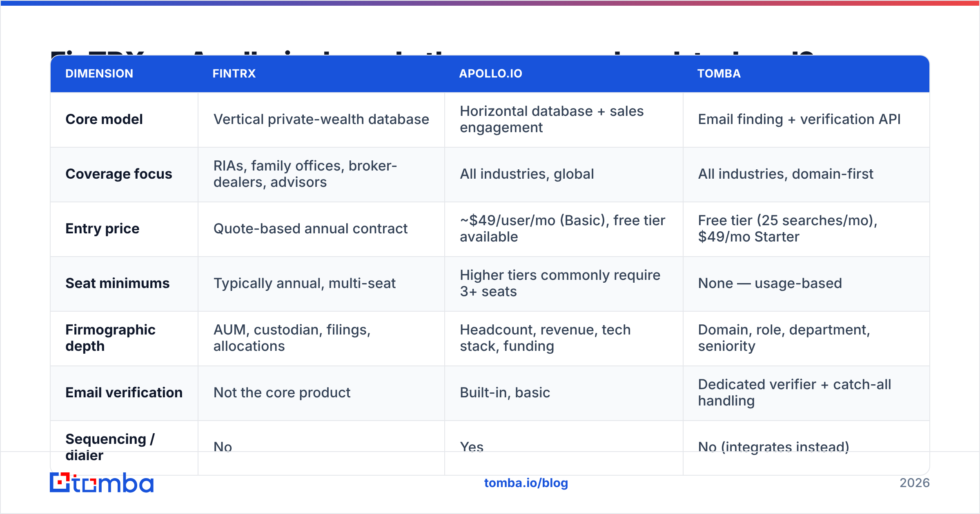Click the Seat minimums row label
980x514 pixels.
coord(118,283)
